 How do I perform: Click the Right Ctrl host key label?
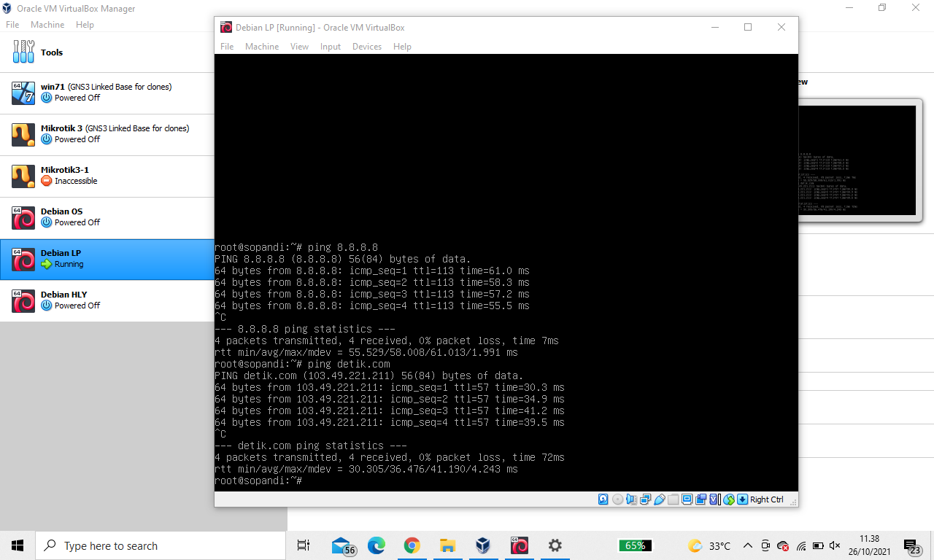(x=766, y=499)
